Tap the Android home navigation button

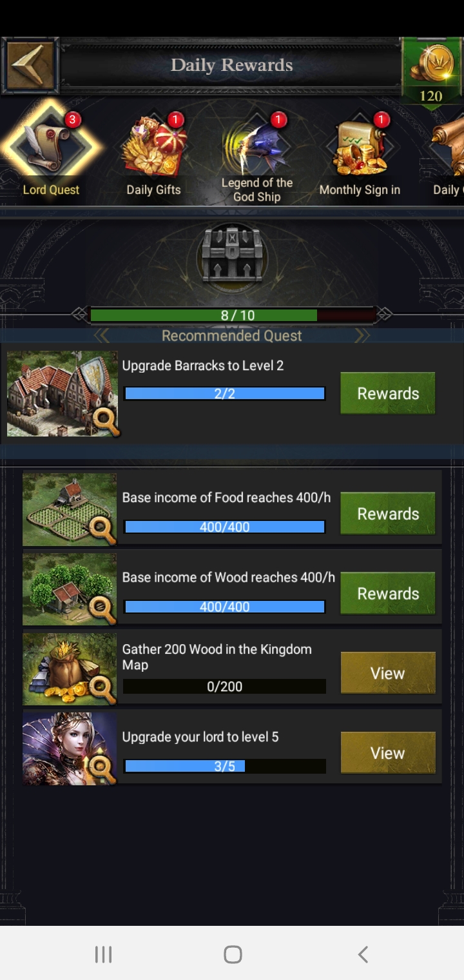pyautogui.click(x=233, y=954)
